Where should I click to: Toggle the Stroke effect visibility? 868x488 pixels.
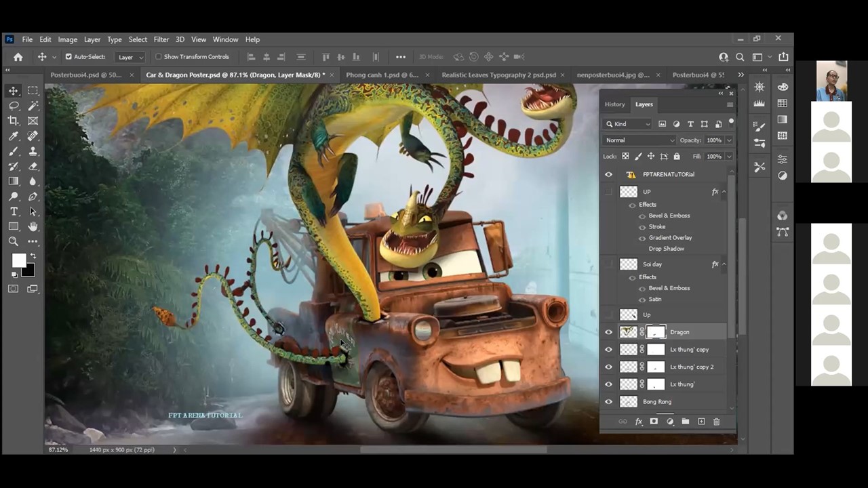642,227
